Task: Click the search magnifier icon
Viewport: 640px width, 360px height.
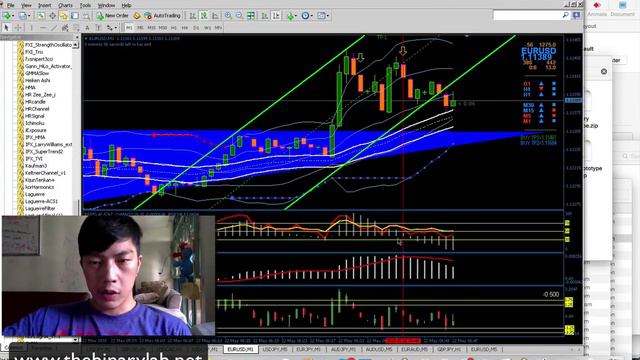Action: pos(566,16)
